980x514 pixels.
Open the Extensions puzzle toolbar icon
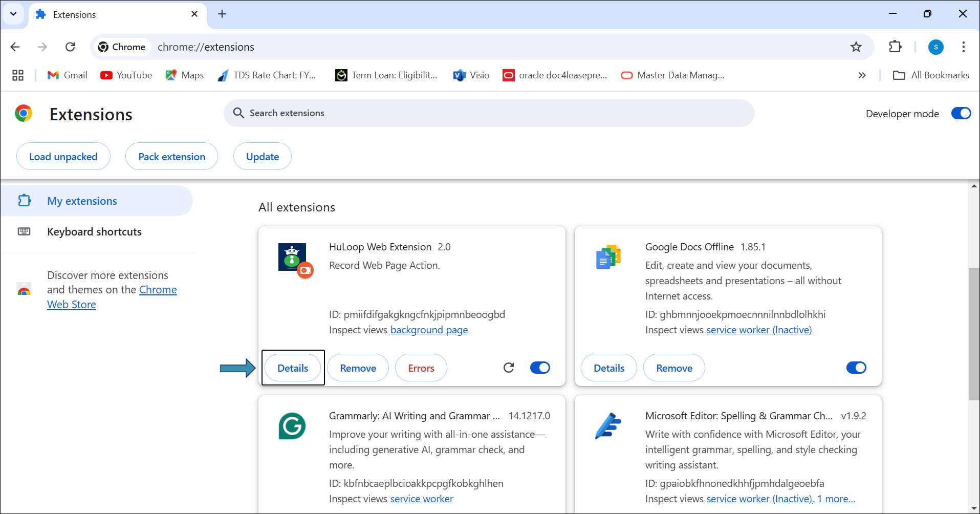(x=895, y=47)
